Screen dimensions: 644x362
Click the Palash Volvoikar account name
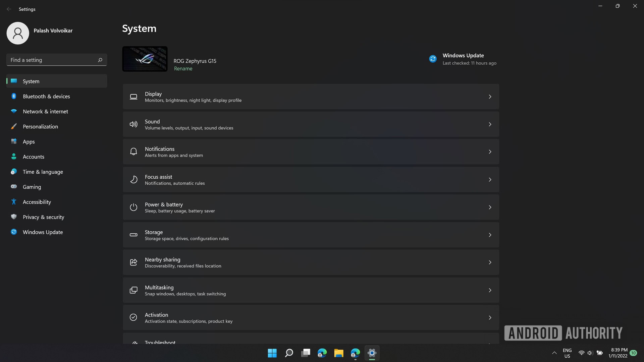pyautogui.click(x=53, y=31)
